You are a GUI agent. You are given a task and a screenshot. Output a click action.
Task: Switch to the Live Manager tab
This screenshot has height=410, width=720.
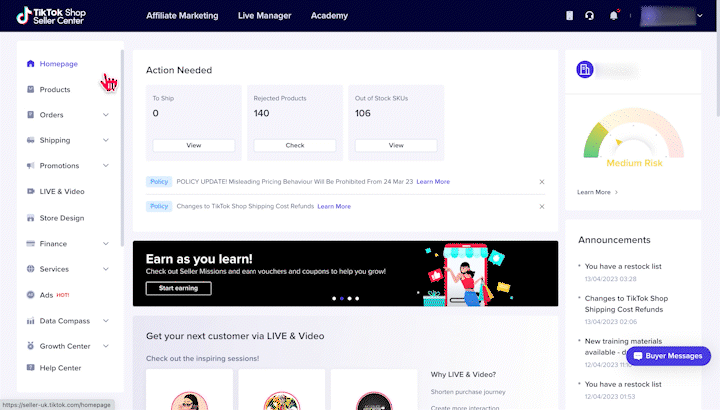coord(265,16)
